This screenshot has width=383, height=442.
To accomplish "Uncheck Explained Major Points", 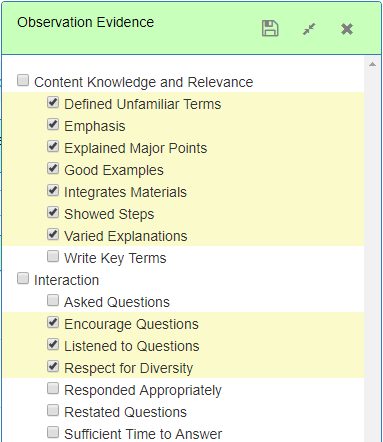I will tap(53, 146).
